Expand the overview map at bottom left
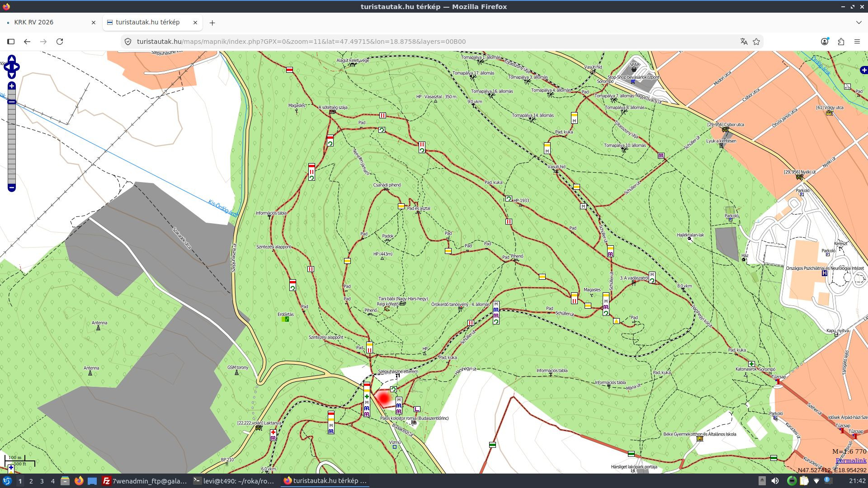Viewport: 868px width, 488px height. tap(11, 468)
